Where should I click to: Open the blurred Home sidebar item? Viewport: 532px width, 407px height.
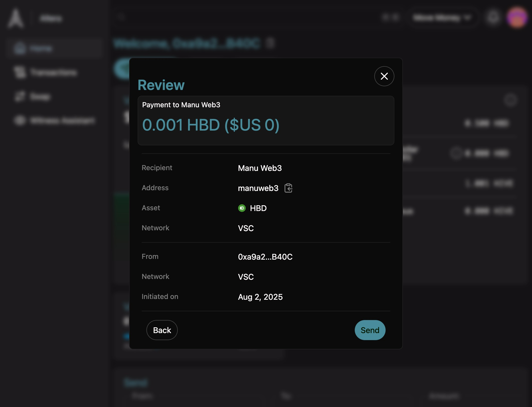(55, 48)
